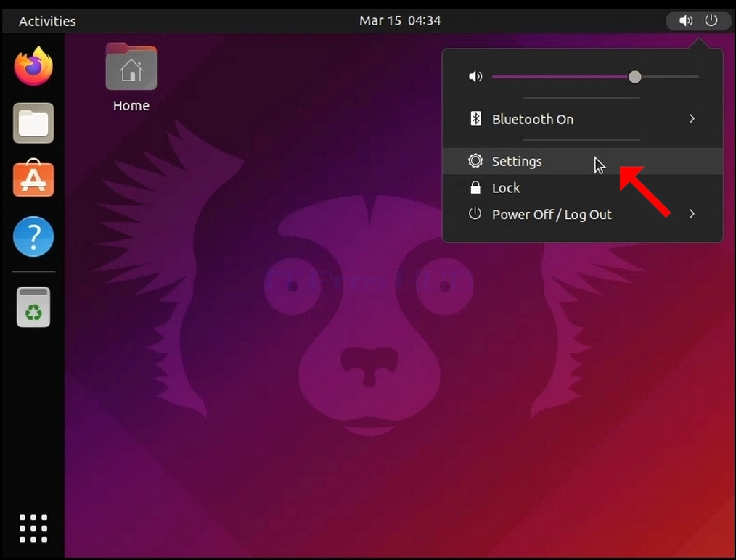The width and height of the screenshot is (736, 560).
Task: Click the padlock icon next to Lock
Action: [x=475, y=188]
